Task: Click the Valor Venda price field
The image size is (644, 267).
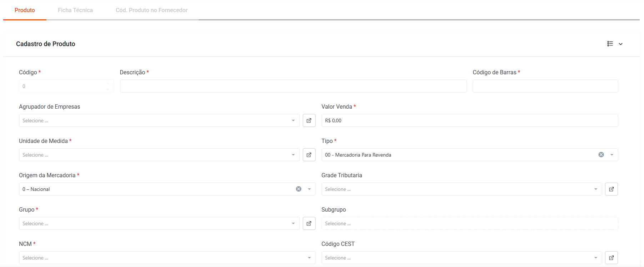Action: 469,120
